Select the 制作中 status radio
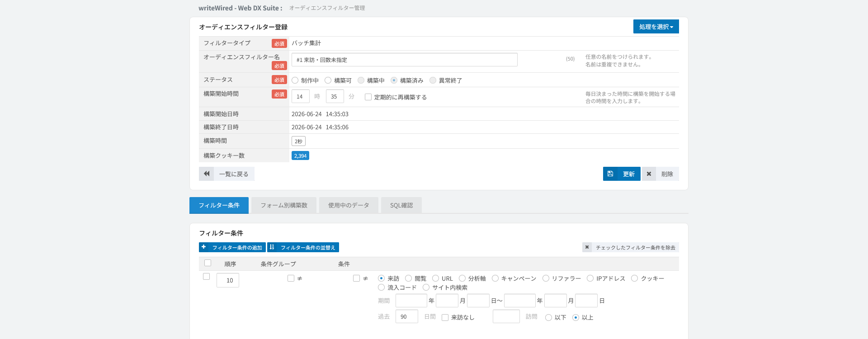868x339 pixels. tap(295, 80)
